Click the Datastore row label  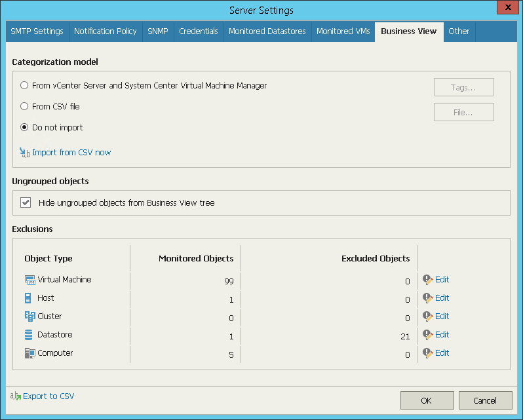54,335
